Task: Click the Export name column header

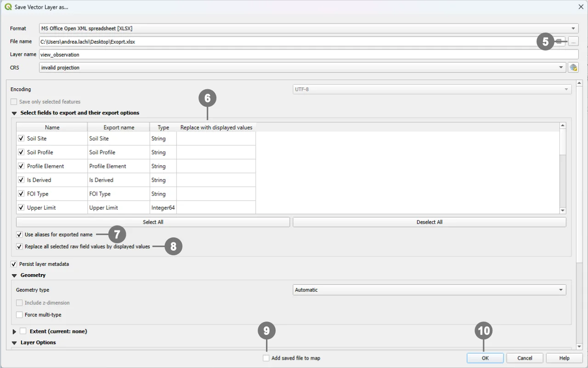Action: [x=119, y=127]
